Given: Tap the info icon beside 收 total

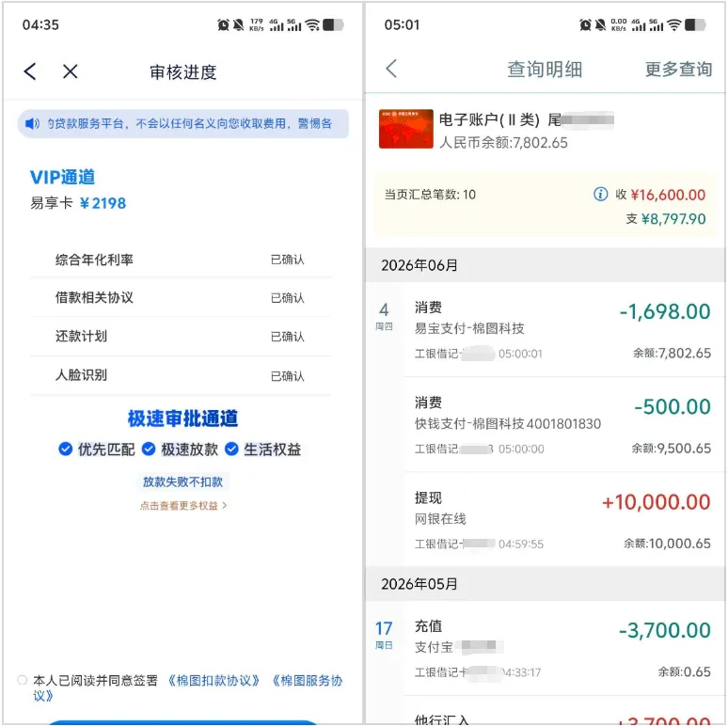Looking at the screenshot, I should click(600, 194).
